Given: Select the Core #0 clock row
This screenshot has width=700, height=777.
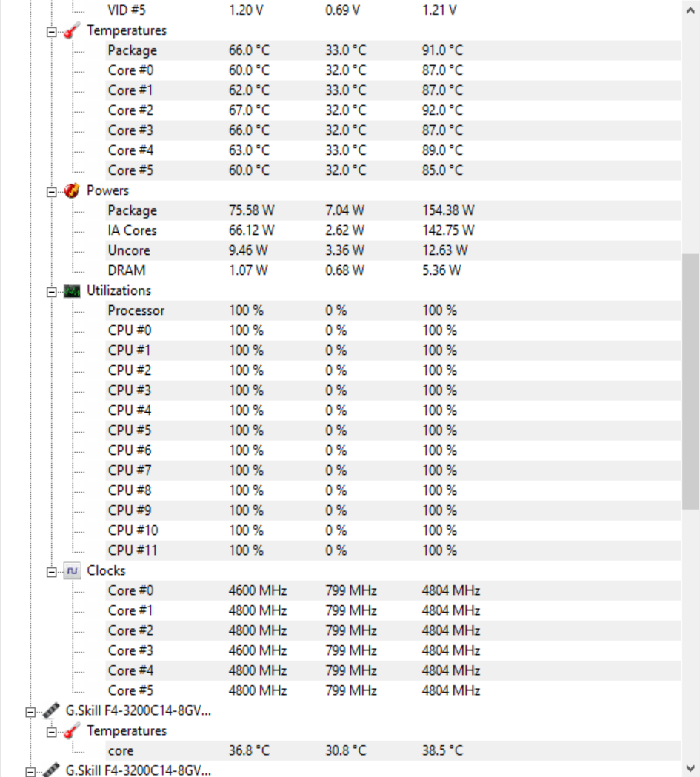Looking at the screenshot, I should click(131, 590).
